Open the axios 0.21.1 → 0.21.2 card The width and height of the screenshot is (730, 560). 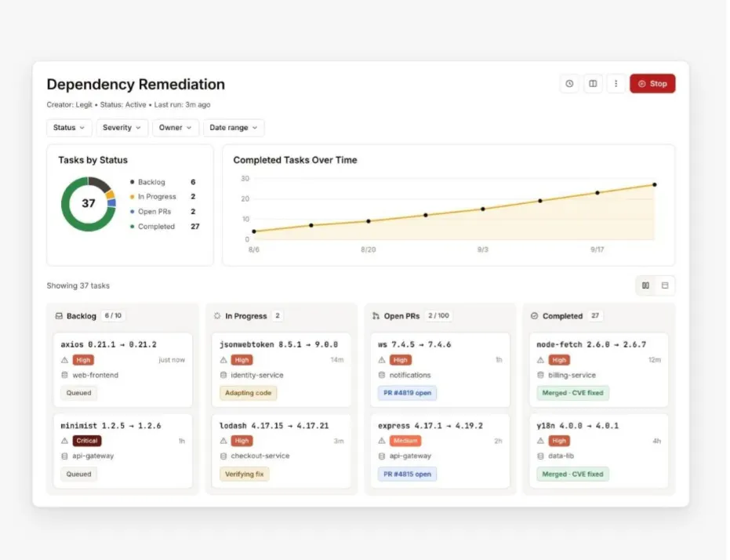pyautogui.click(x=123, y=369)
